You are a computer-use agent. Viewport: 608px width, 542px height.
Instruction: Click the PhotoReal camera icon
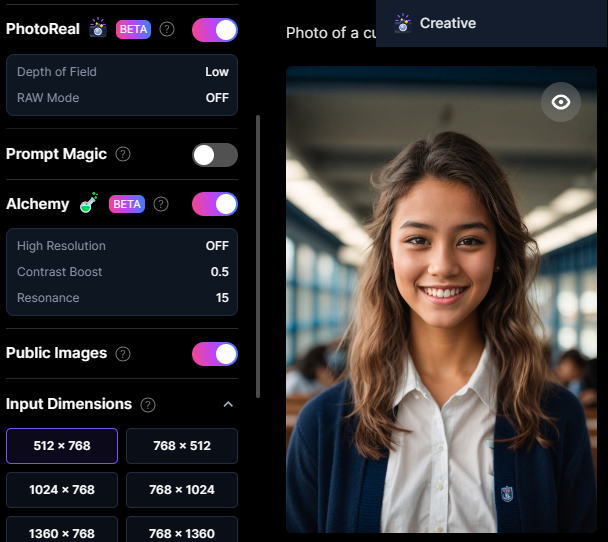click(98, 28)
